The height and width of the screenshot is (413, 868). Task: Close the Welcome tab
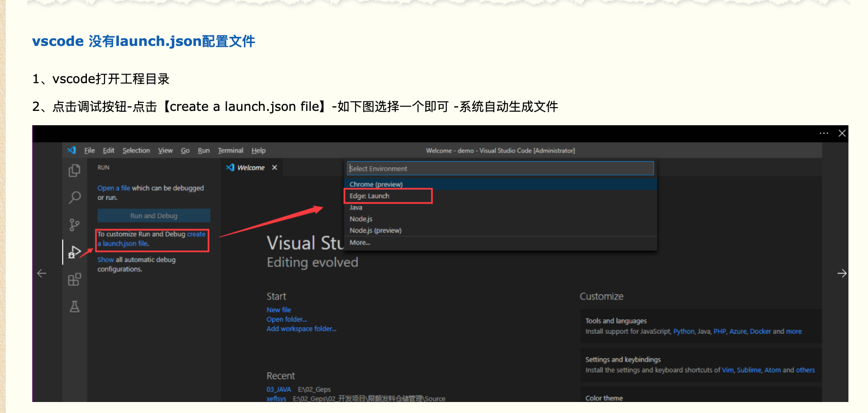coord(275,167)
